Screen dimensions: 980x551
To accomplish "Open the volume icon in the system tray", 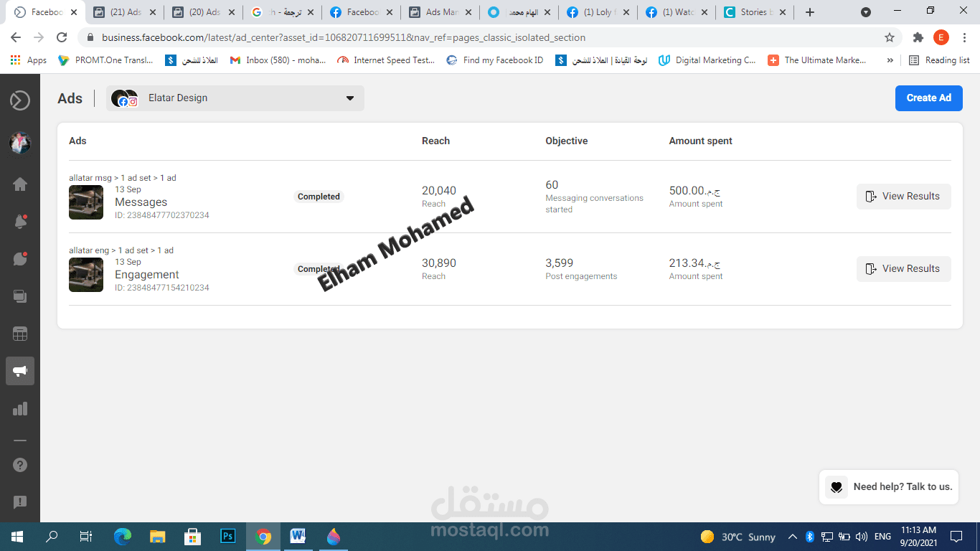I will (862, 537).
